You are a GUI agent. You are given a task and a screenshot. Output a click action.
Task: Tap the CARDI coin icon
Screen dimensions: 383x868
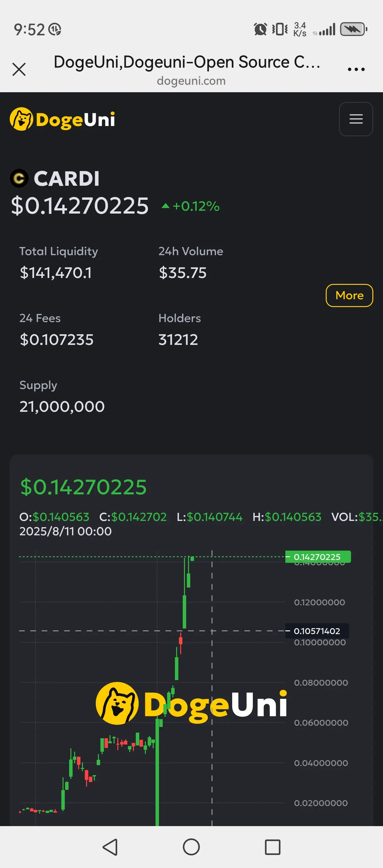coord(19,178)
